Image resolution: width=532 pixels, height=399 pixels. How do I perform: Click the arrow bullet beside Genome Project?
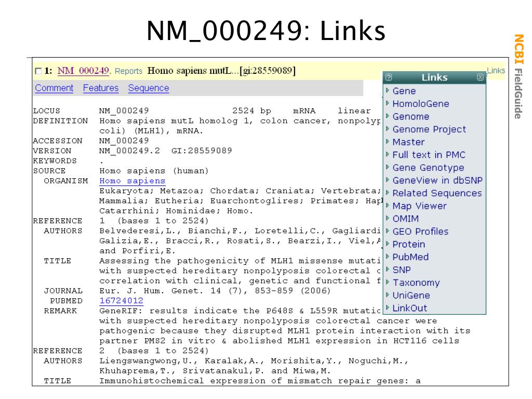click(x=388, y=129)
